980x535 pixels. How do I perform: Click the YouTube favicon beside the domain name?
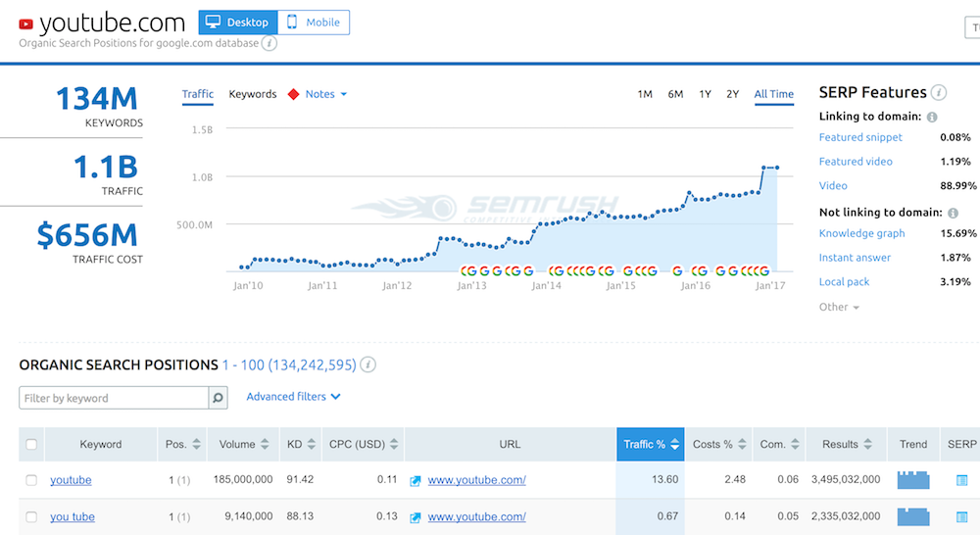25,24
